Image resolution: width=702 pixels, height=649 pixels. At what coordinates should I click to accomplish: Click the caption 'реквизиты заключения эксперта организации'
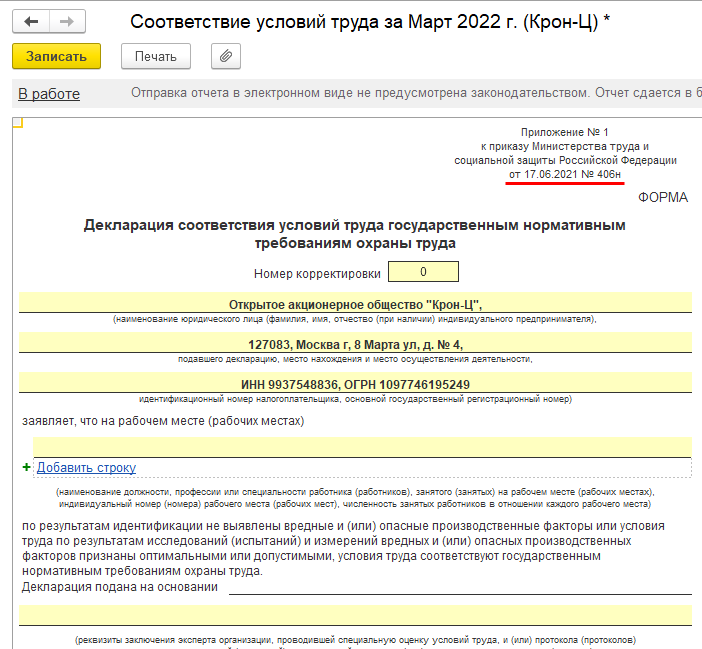pos(355,640)
